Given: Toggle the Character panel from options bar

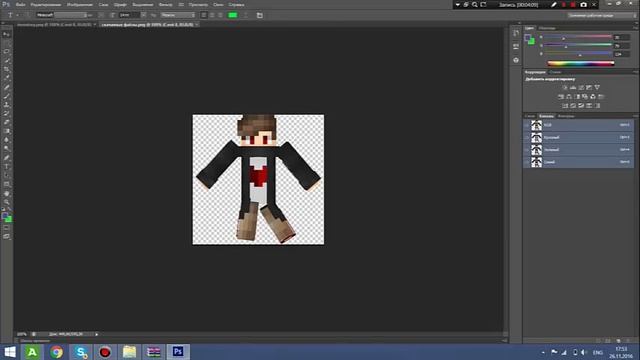Looking at the screenshot, I should coord(260,15).
